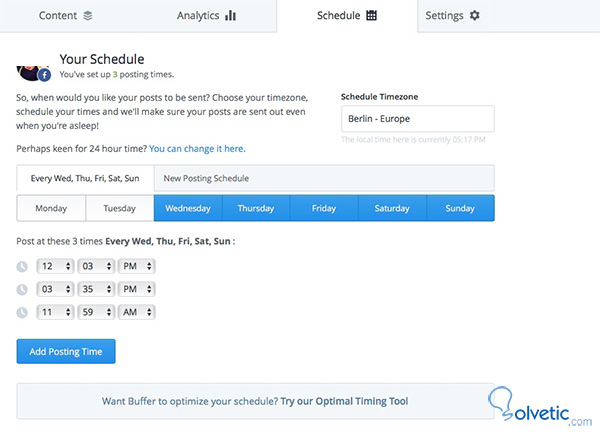Viewport: 600px width, 434px height.
Task: Click the Content tab stack icon
Action: point(88,16)
